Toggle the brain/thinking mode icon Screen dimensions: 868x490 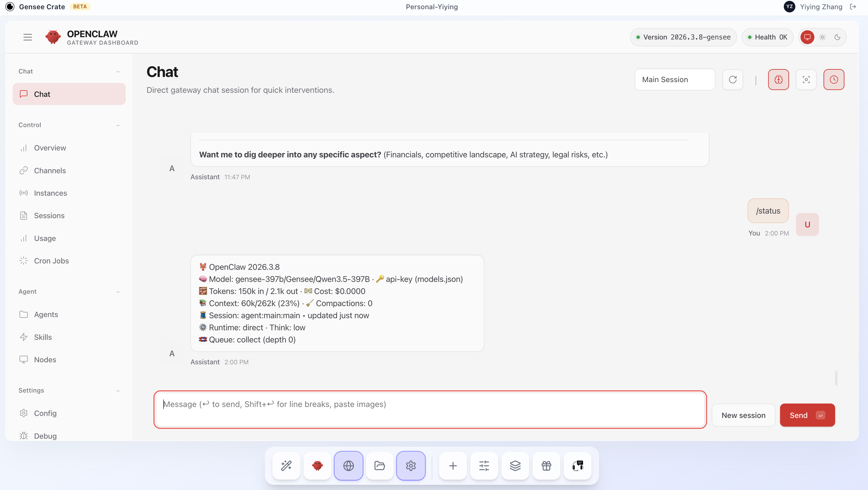778,80
